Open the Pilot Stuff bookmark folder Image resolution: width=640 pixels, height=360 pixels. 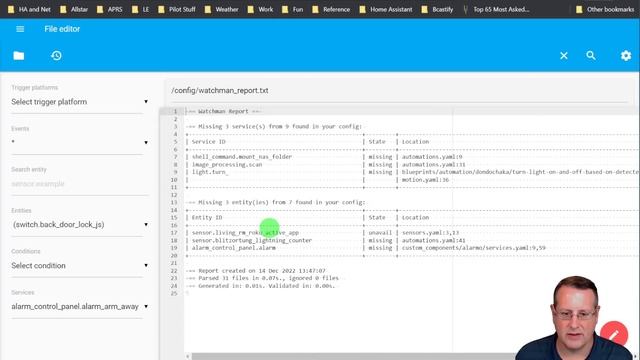pos(177,9)
